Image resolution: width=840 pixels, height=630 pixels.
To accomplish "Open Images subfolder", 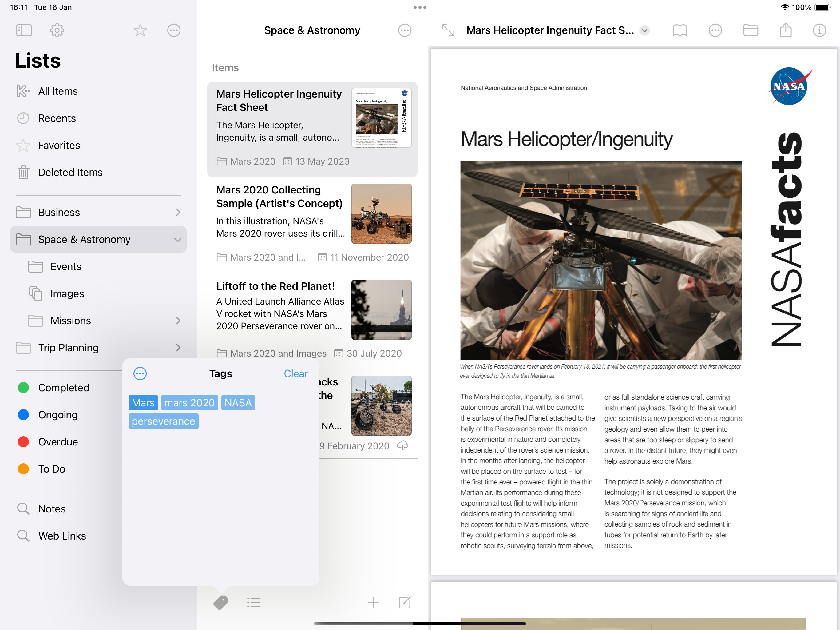I will [98, 293].
